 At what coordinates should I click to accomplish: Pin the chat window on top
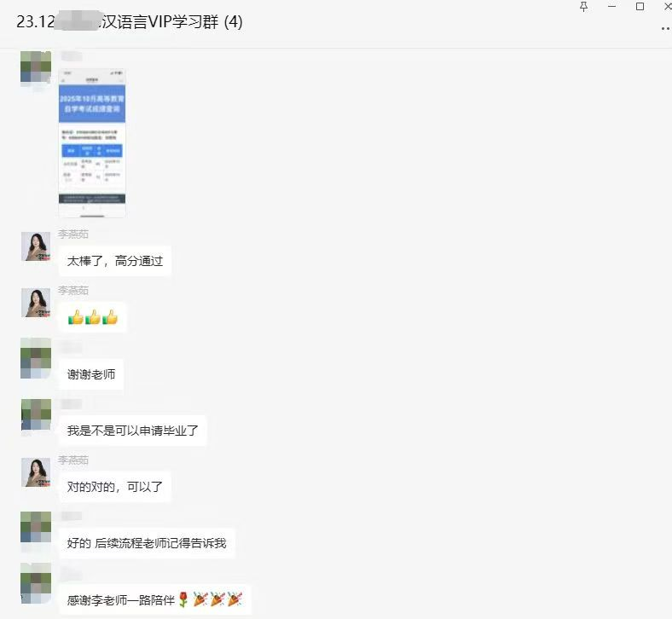click(583, 7)
